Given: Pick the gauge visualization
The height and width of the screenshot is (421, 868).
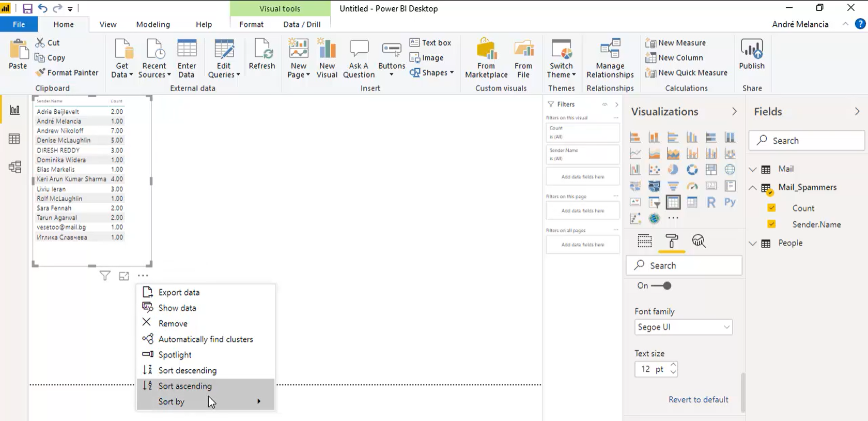Looking at the screenshot, I should tap(692, 186).
